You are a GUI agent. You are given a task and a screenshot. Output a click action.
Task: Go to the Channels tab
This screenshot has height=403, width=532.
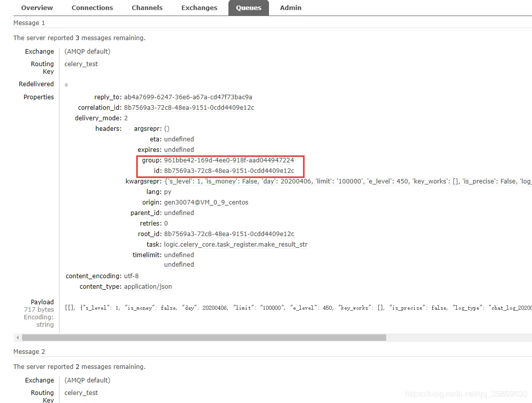point(147,8)
